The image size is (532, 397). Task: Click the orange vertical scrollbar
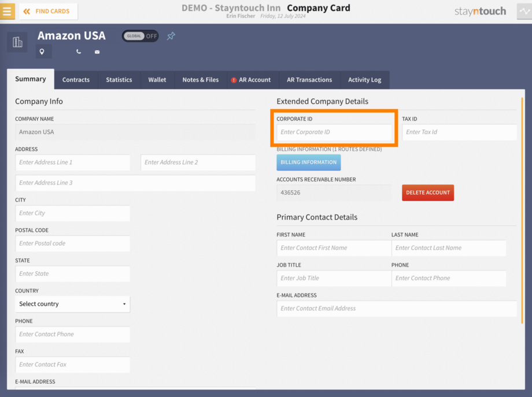click(x=522, y=210)
